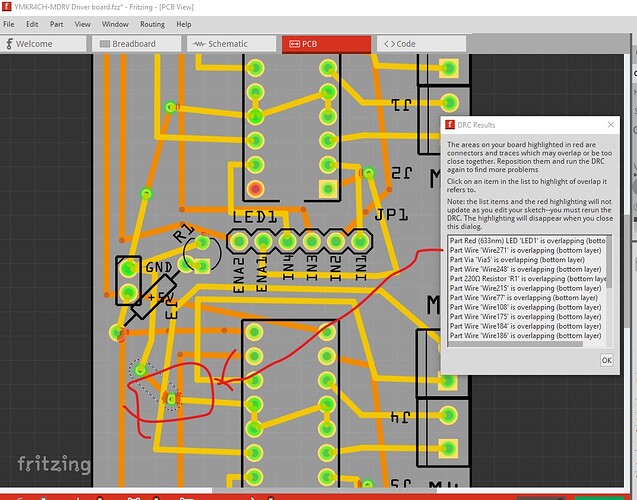Screen dimensions: 637x500
Task: Click OK in DRC Results dialog
Action: 607,360
